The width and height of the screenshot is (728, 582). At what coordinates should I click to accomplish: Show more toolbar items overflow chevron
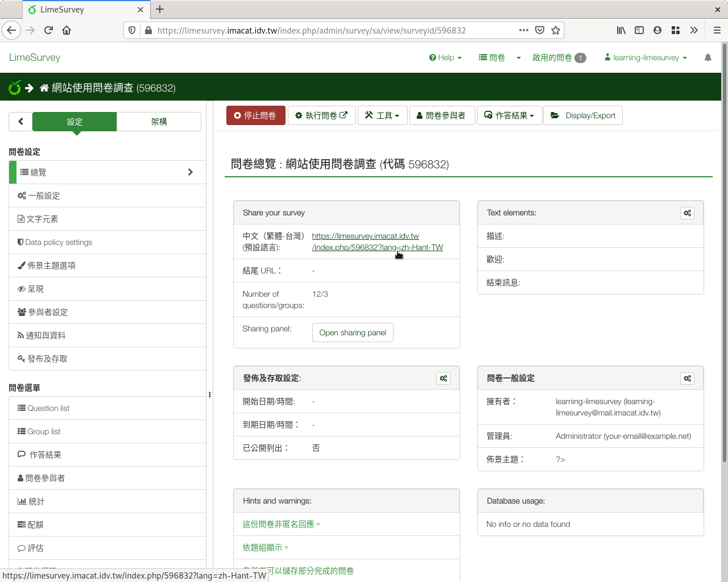[x=694, y=30]
